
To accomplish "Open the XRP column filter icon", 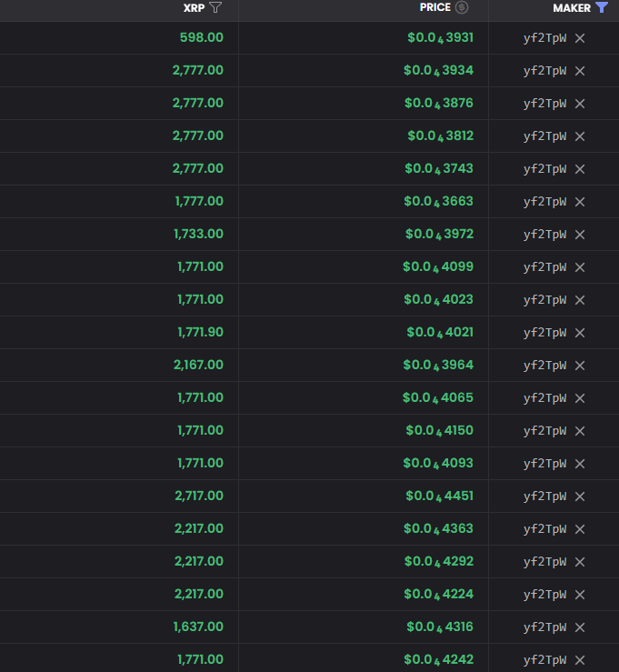I will pyautogui.click(x=215, y=7).
